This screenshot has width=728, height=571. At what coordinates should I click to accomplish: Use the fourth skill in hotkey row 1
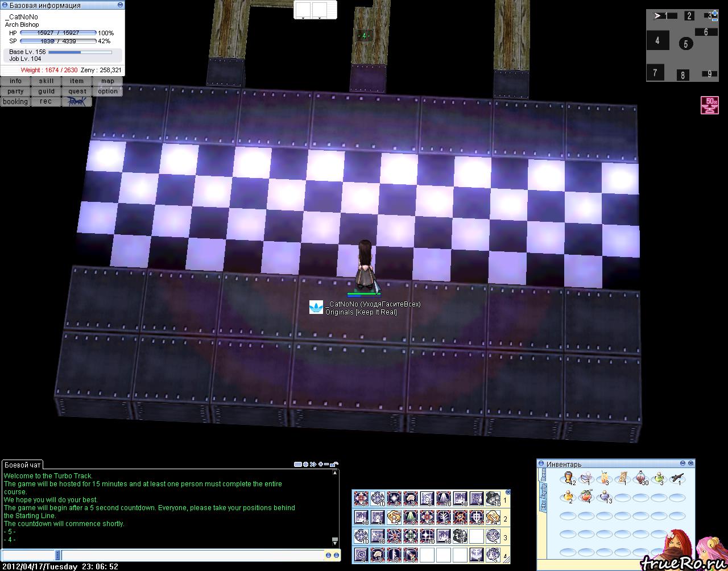click(411, 499)
